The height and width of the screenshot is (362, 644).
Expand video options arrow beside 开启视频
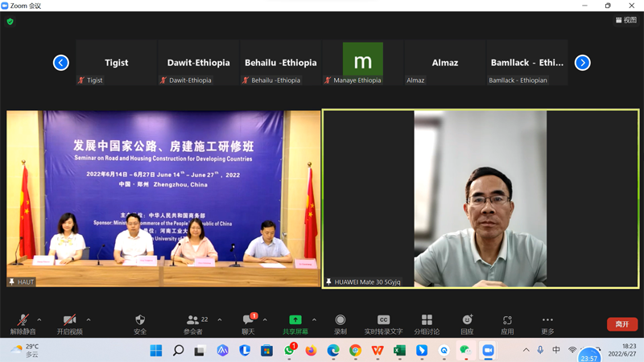(x=89, y=319)
